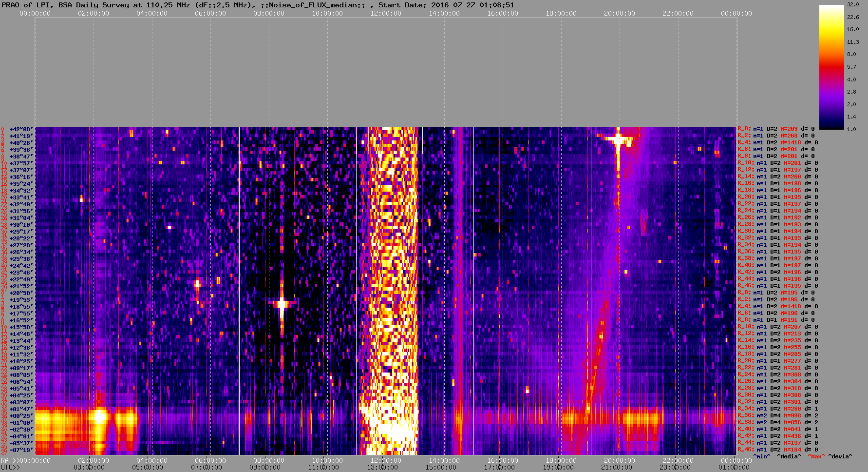Click the declination label +40°28'
This screenshot has height=472, width=868.
(20, 143)
